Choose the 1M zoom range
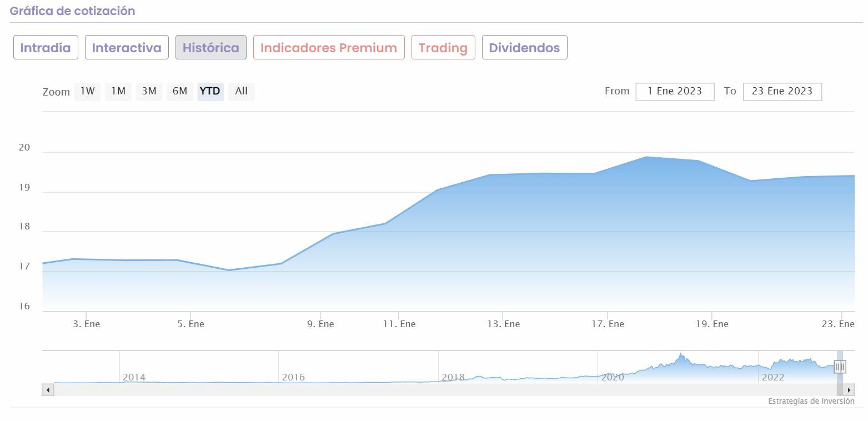 [x=118, y=91]
